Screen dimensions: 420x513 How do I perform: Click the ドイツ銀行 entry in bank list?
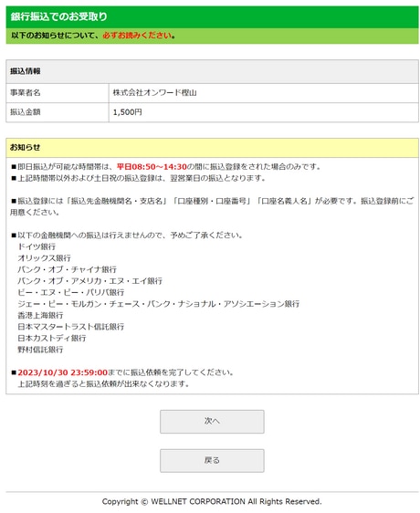tap(37, 246)
